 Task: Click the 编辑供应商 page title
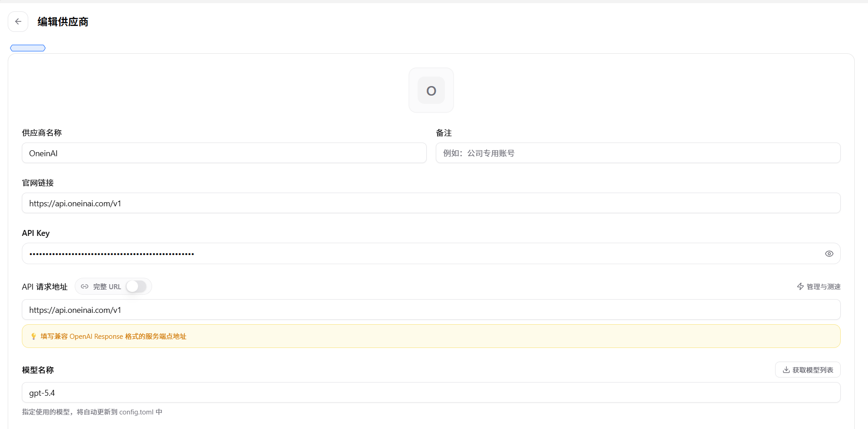click(x=63, y=22)
